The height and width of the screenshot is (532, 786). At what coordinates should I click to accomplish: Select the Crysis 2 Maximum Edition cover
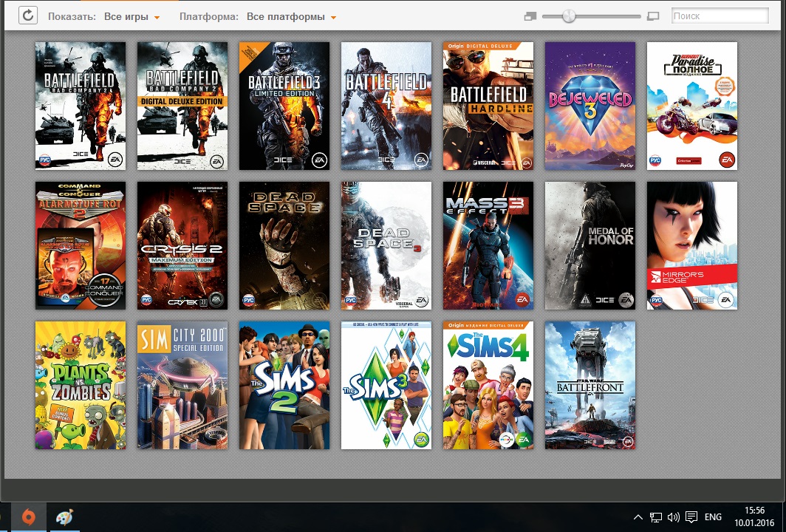tap(182, 246)
